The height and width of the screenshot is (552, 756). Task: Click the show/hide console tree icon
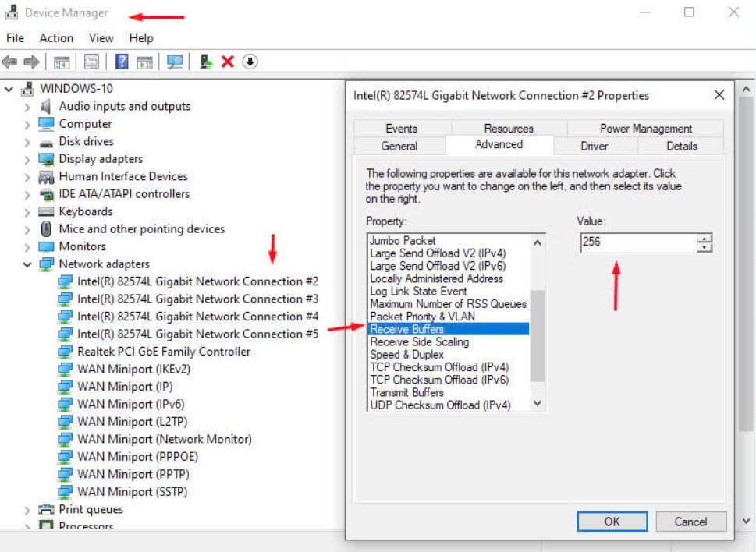tap(61, 62)
